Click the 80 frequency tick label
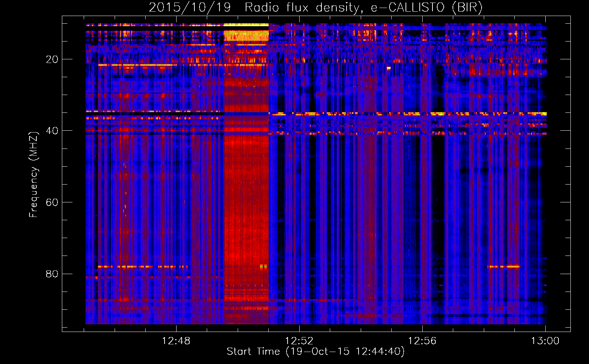Screen dimensions: 589x364 [x=52, y=274]
